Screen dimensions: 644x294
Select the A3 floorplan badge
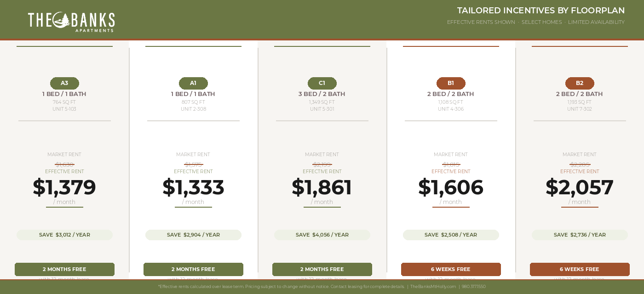64,83
